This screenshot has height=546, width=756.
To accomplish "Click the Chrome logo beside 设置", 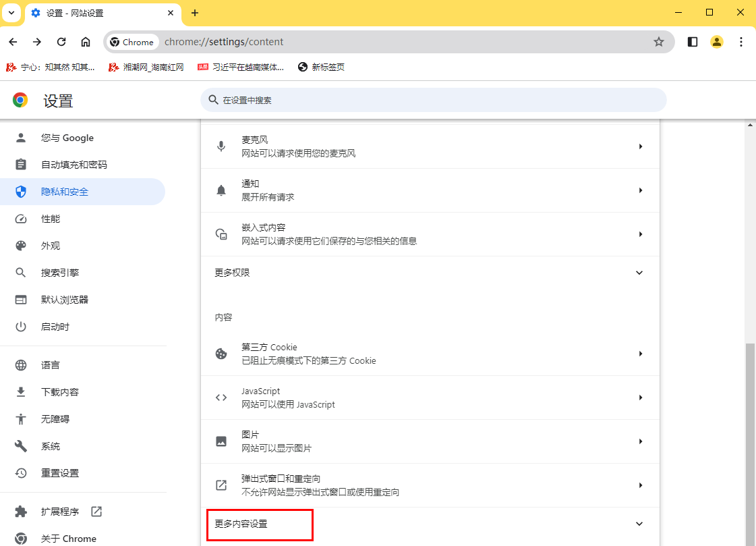I will [20, 100].
